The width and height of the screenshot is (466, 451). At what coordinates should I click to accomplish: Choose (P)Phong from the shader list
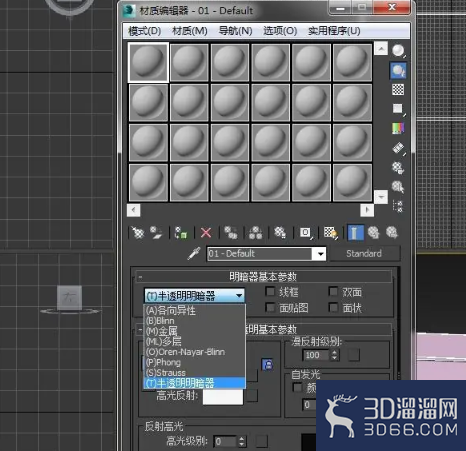(x=194, y=362)
